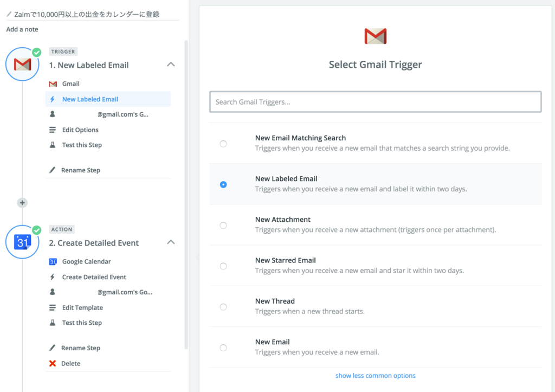
Task: Click the pencil icon beside the Zap title
Action: pos(9,14)
